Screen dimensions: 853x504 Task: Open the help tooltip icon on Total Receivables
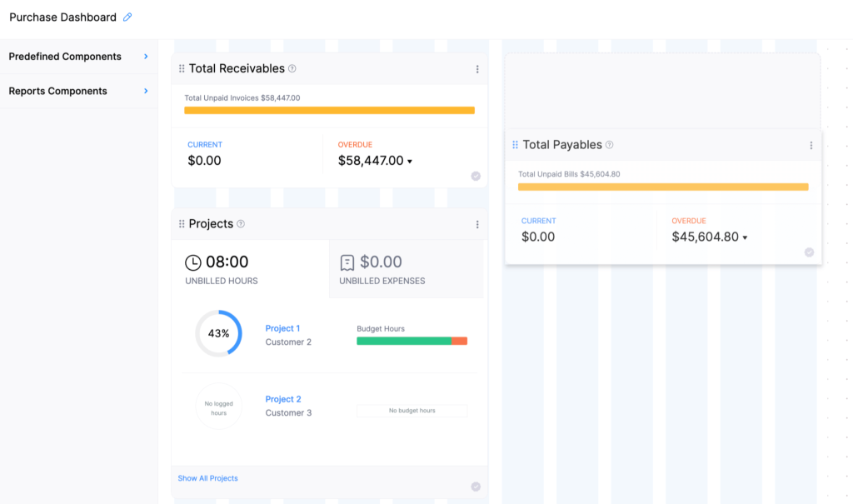coord(292,69)
